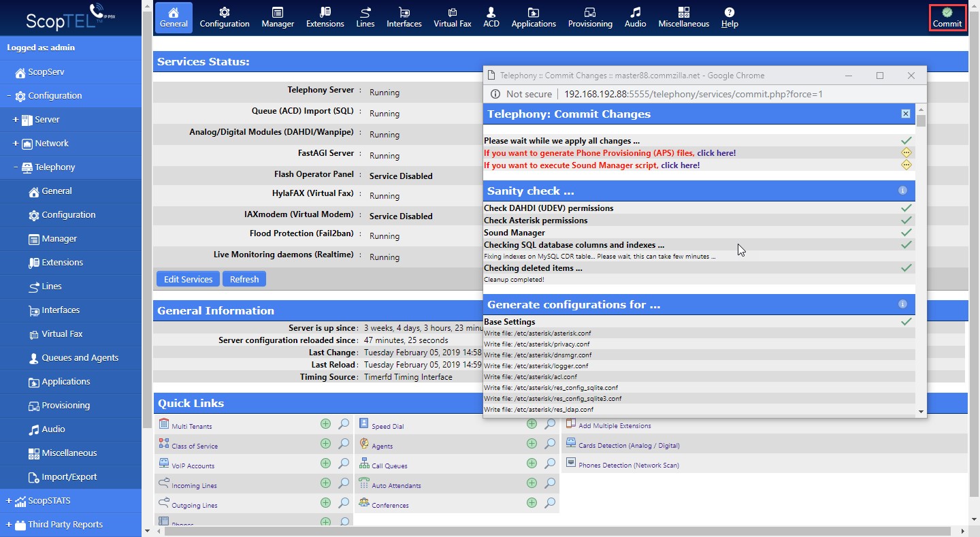Search Outgoing Lines with magnifier icon
The image size is (980, 537).
point(344,503)
